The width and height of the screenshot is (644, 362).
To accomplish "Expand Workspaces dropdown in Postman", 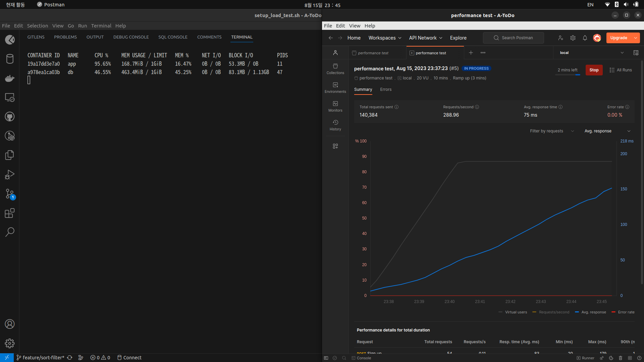I will pyautogui.click(x=385, y=38).
